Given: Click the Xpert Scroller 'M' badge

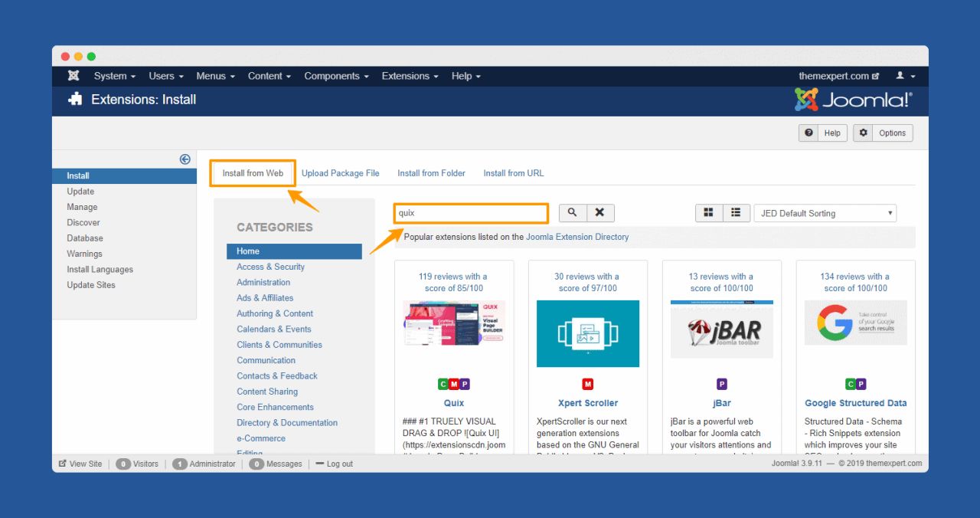Looking at the screenshot, I should (588, 384).
